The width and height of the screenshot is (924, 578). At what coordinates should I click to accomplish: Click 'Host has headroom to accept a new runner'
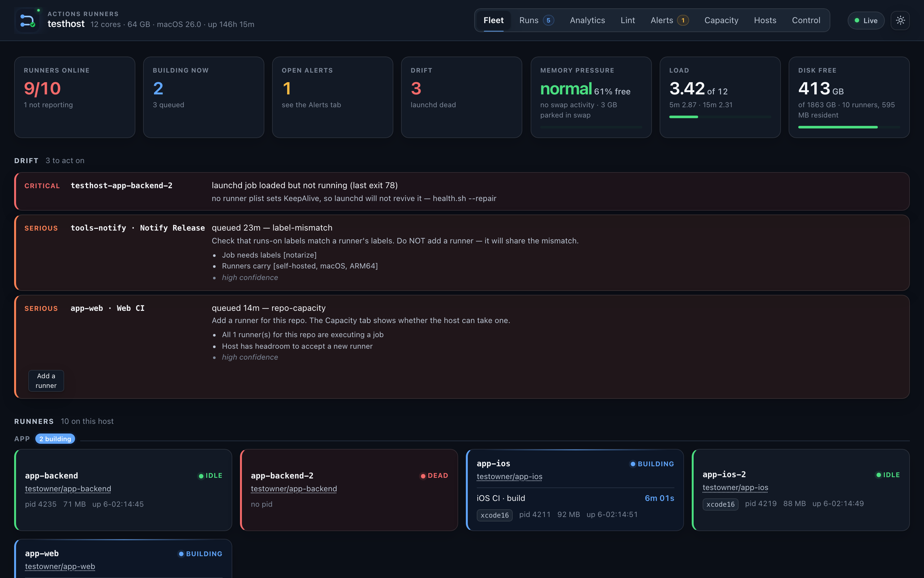point(297,346)
